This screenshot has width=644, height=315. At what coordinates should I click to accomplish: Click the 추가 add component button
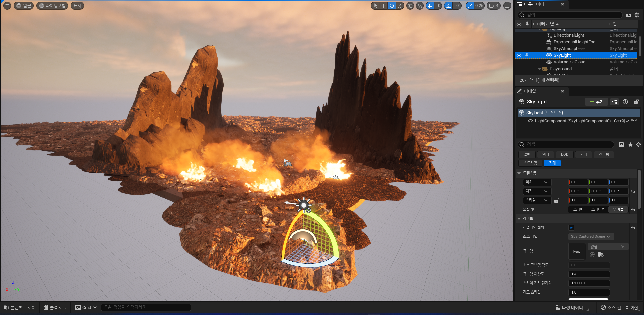click(x=597, y=102)
